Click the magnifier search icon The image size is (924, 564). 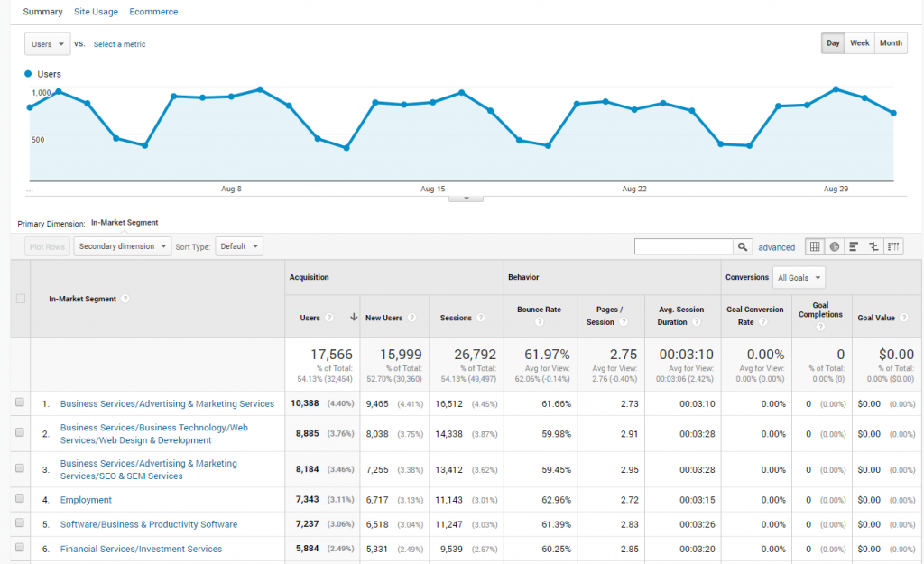[x=743, y=246]
